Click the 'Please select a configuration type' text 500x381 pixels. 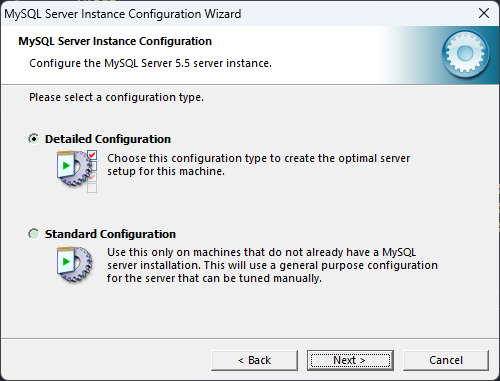(x=116, y=97)
